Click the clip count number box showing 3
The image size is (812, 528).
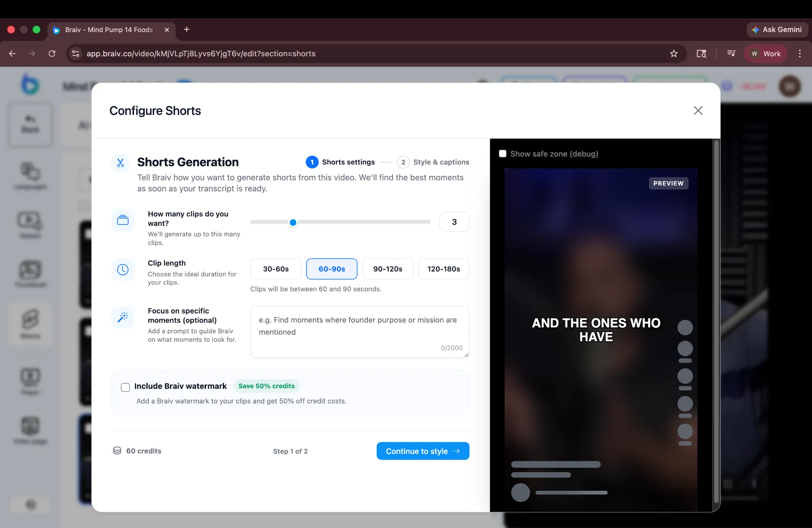pos(454,222)
